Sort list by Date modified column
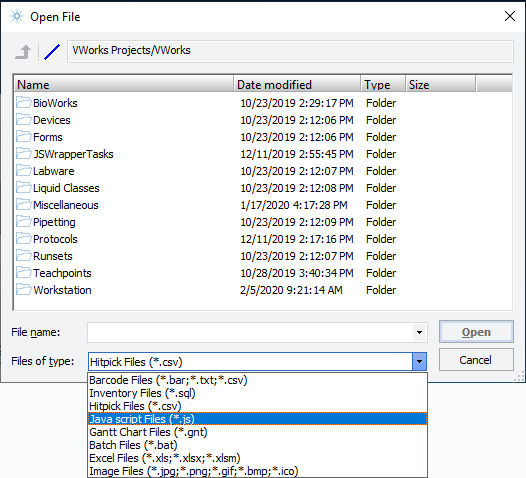 coord(297,84)
